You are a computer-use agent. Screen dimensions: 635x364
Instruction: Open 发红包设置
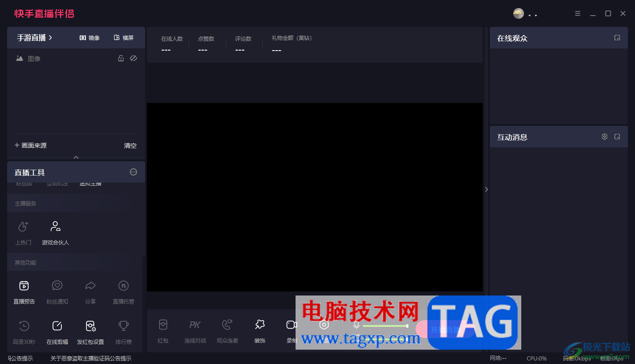coord(90,332)
